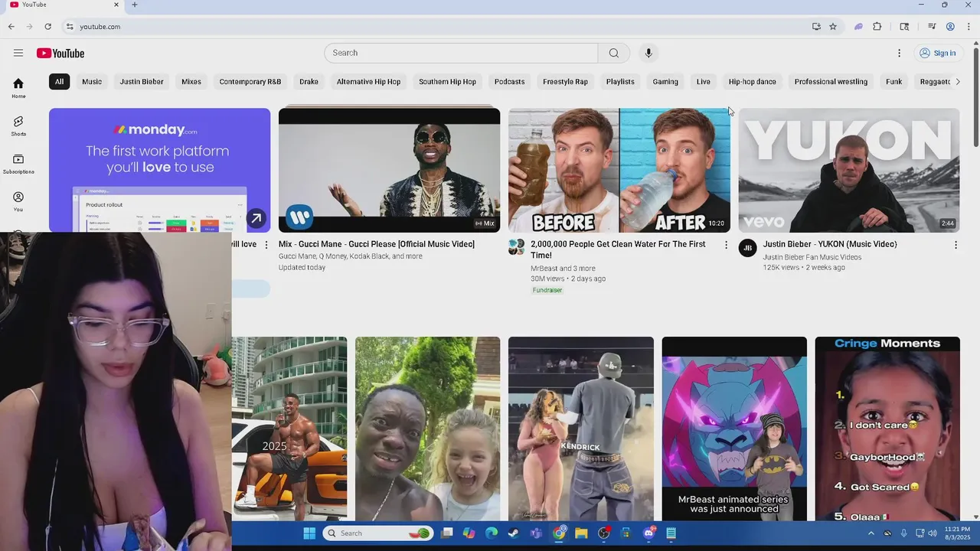980x551 pixels.
Task: Open options for MrBeast clean water video
Action: coord(726,245)
